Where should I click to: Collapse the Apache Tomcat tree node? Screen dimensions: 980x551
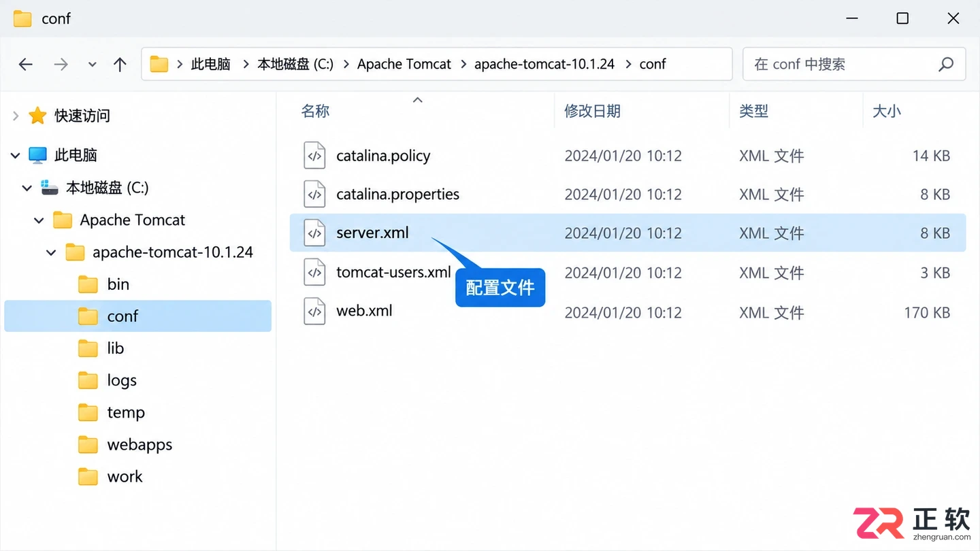39,220
